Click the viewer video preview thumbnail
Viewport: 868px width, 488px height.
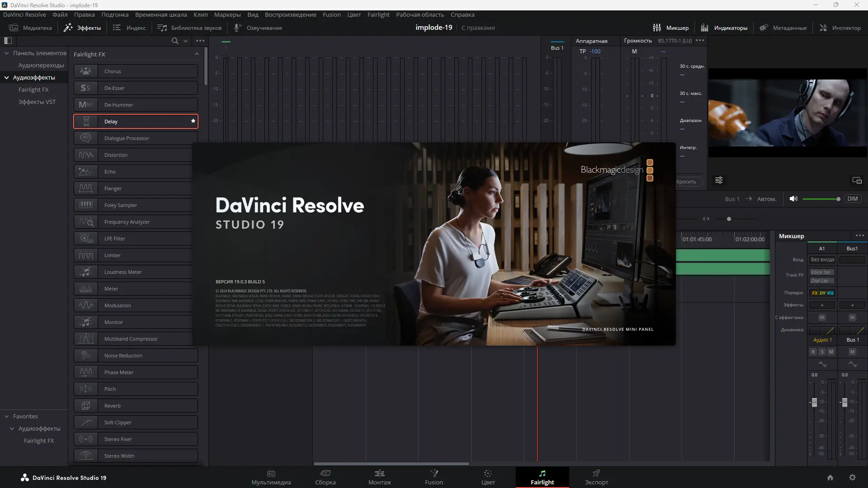(788, 113)
